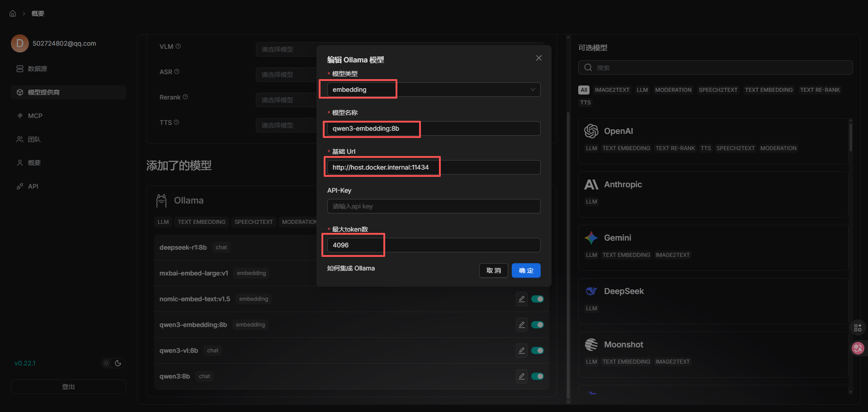868x412 pixels.
Task: Close the Edit Ollama model dialog
Action: (538, 58)
